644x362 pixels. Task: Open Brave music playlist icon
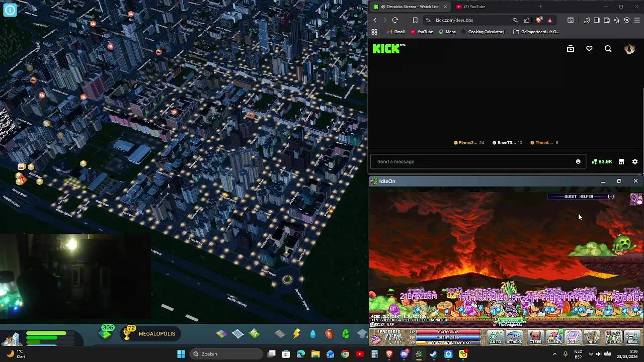[587, 20]
